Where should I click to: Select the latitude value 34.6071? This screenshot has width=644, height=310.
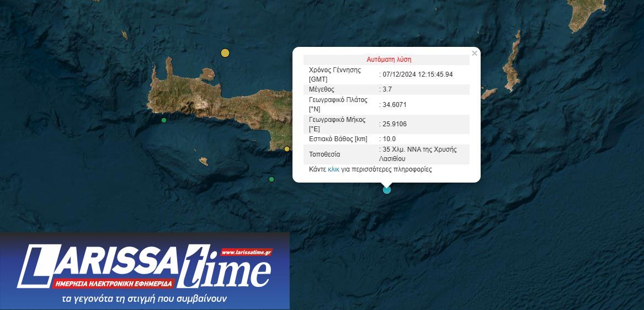tap(396, 105)
